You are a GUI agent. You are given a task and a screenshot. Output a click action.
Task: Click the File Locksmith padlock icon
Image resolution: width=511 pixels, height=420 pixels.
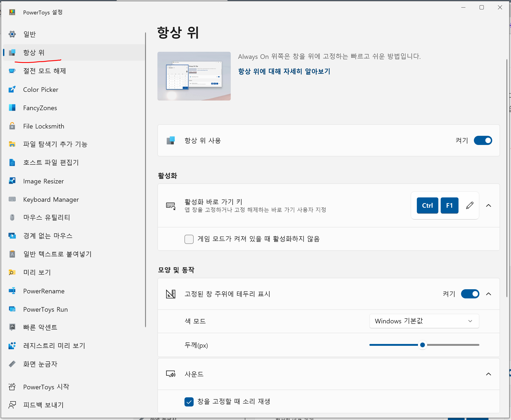tap(12, 126)
